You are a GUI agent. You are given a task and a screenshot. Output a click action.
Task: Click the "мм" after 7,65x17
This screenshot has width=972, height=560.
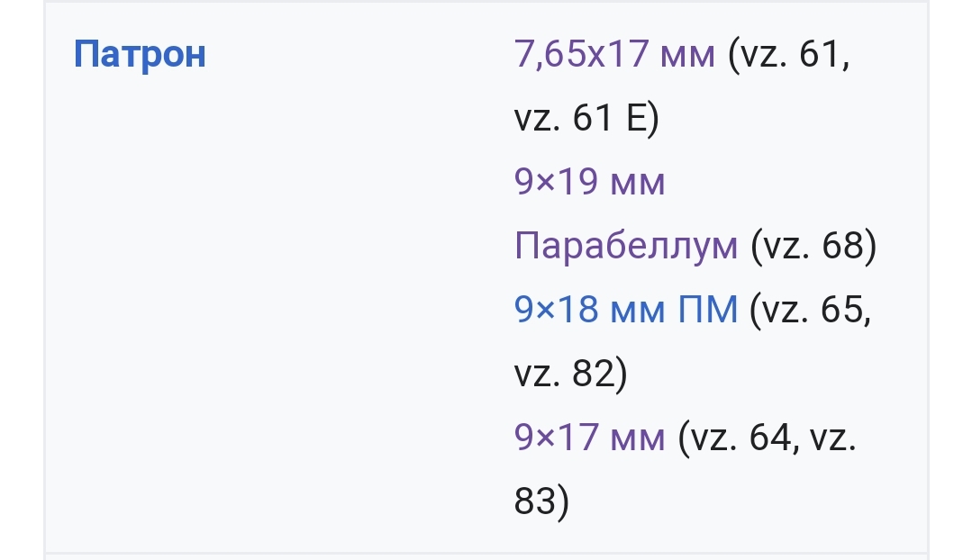pyautogui.click(x=687, y=55)
